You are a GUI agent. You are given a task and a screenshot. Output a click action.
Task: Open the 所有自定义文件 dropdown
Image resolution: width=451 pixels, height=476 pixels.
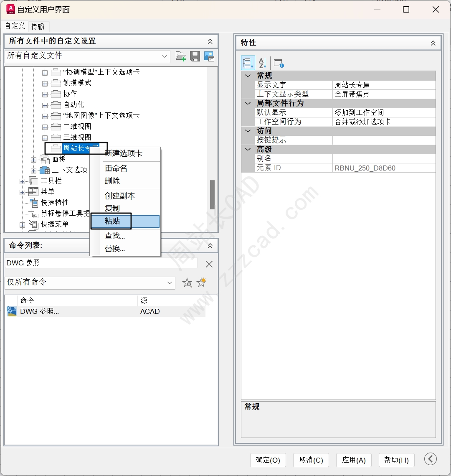click(x=165, y=56)
